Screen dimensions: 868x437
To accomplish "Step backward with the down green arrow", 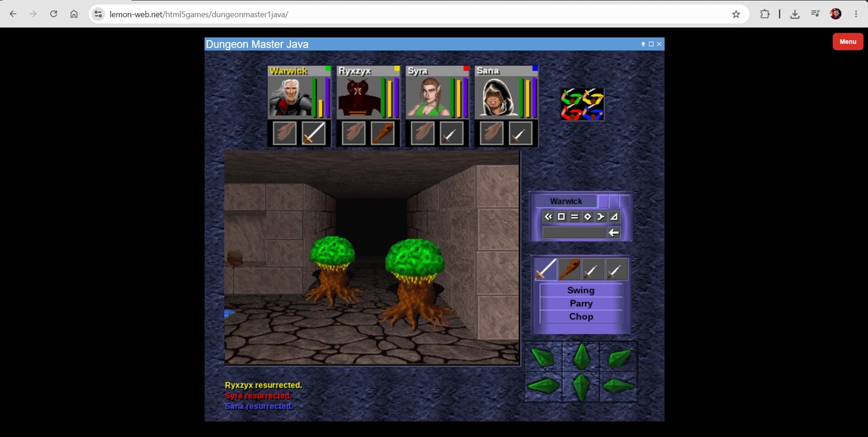I will (x=581, y=387).
